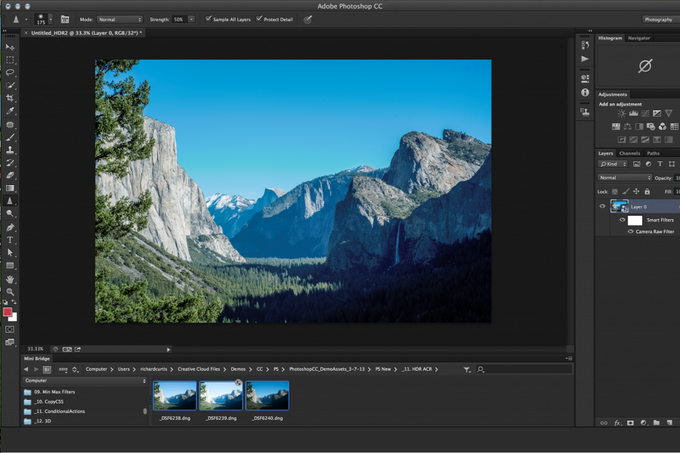Switch to the Histogram tab

click(x=610, y=38)
